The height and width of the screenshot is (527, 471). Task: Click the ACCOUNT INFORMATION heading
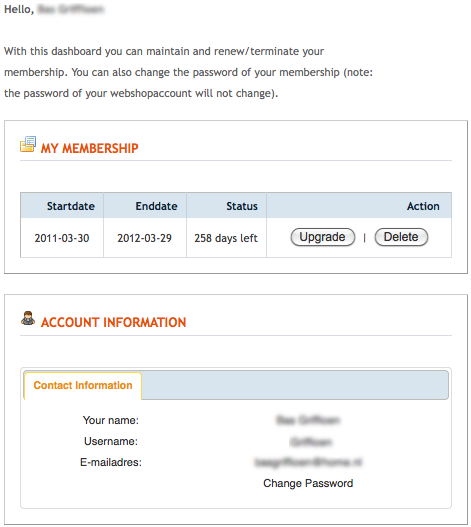(113, 322)
